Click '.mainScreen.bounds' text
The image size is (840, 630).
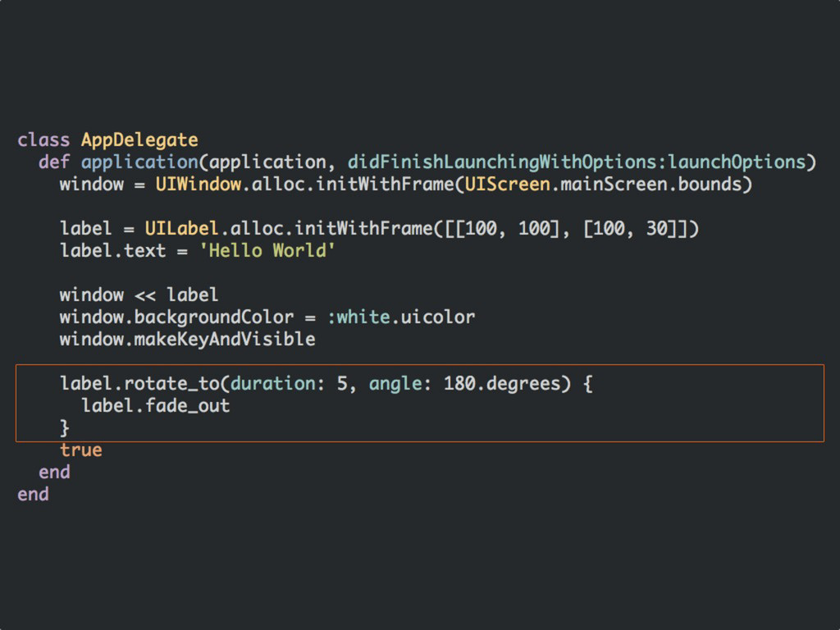coord(646,185)
